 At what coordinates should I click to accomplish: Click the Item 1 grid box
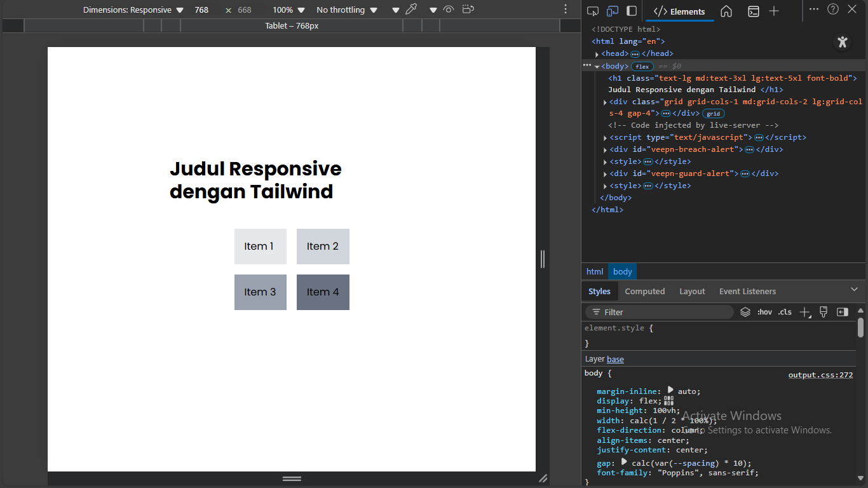click(260, 247)
